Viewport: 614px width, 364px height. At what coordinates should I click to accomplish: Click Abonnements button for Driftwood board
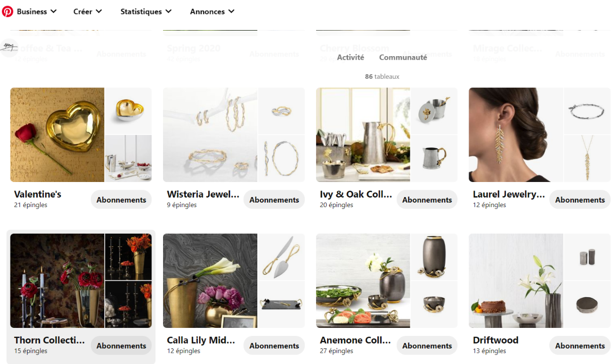point(580,345)
